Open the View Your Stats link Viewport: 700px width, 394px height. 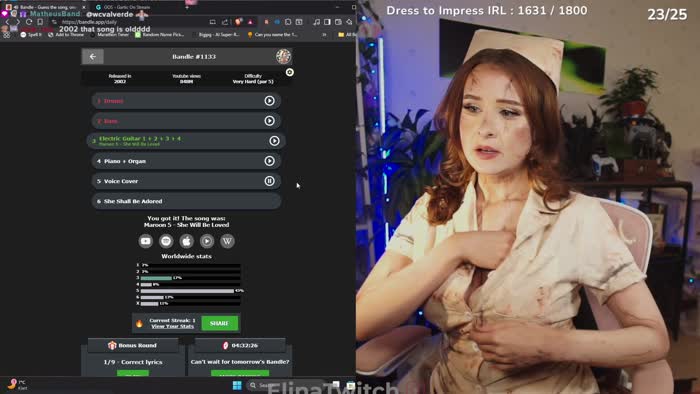172,326
